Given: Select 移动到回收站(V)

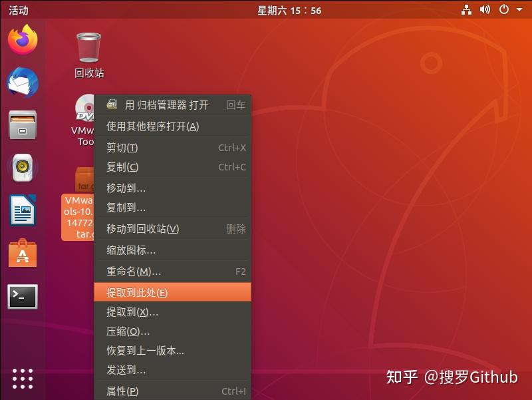Looking at the screenshot, I should pyautogui.click(x=173, y=229).
